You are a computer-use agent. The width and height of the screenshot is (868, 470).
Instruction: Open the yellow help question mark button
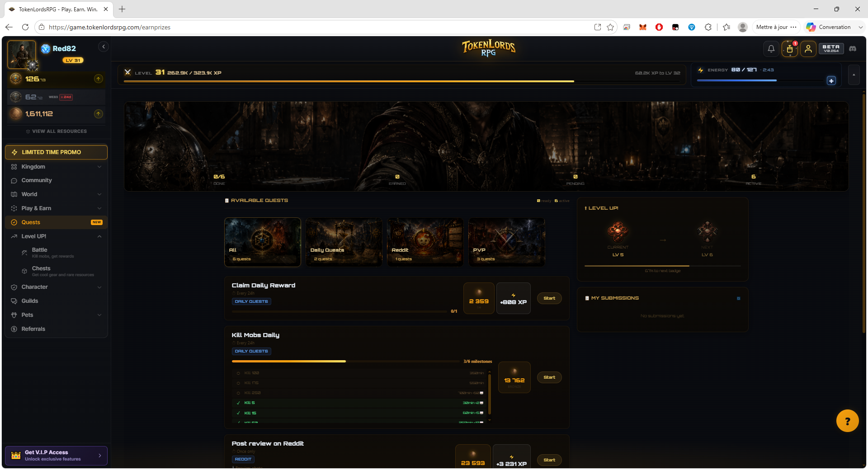point(848,421)
